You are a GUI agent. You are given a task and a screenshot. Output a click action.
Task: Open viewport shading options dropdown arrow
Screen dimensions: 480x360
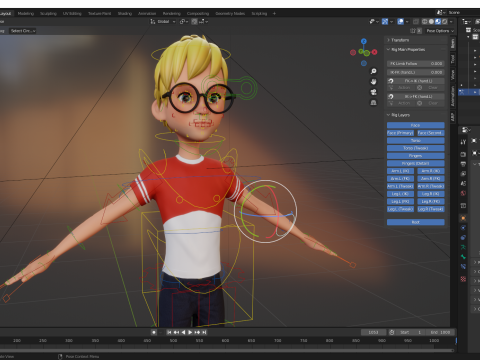[451, 22]
